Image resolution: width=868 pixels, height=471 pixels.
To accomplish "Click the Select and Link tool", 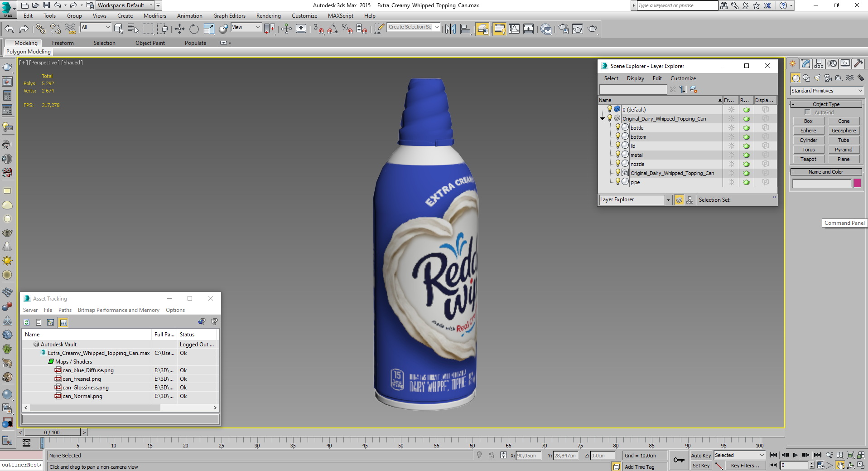I will point(41,29).
